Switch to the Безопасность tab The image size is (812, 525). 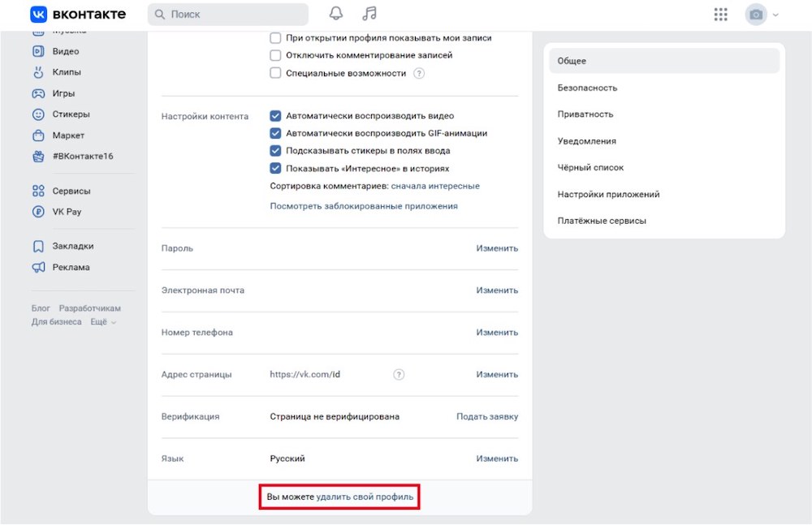coord(587,87)
